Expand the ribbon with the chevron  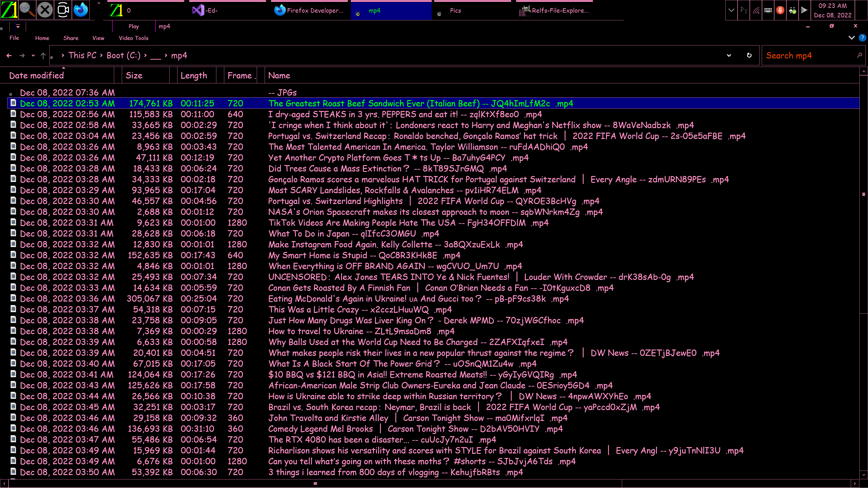851,38
